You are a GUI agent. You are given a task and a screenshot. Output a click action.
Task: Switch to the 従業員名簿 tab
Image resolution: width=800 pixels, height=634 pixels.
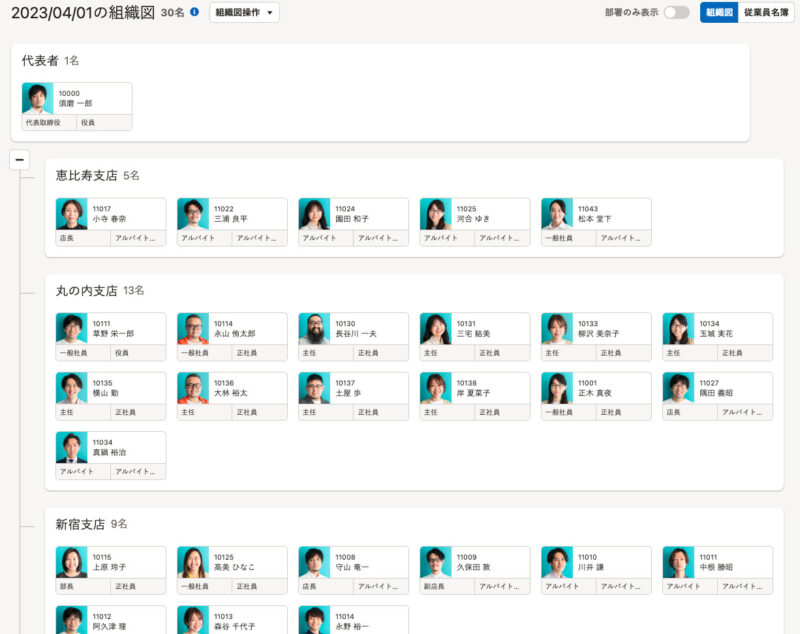pos(766,13)
